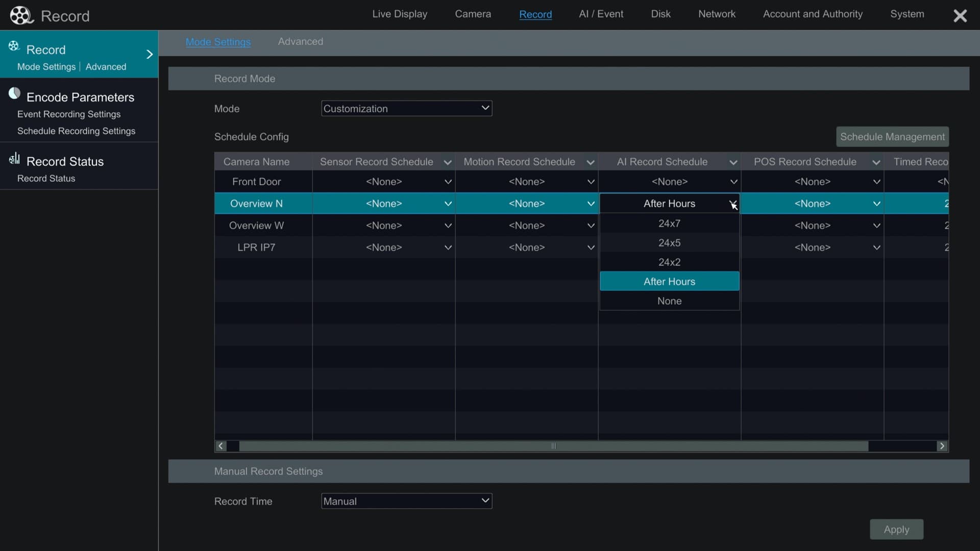Open Schedule Management
Image resolution: width=980 pixels, height=551 pixels.
(x=892, y=136)
